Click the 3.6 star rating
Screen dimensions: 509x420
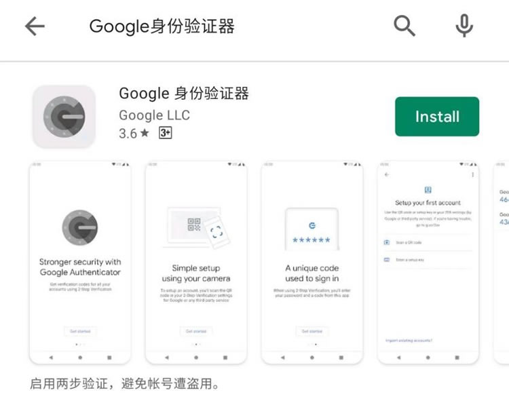(134, 134)
